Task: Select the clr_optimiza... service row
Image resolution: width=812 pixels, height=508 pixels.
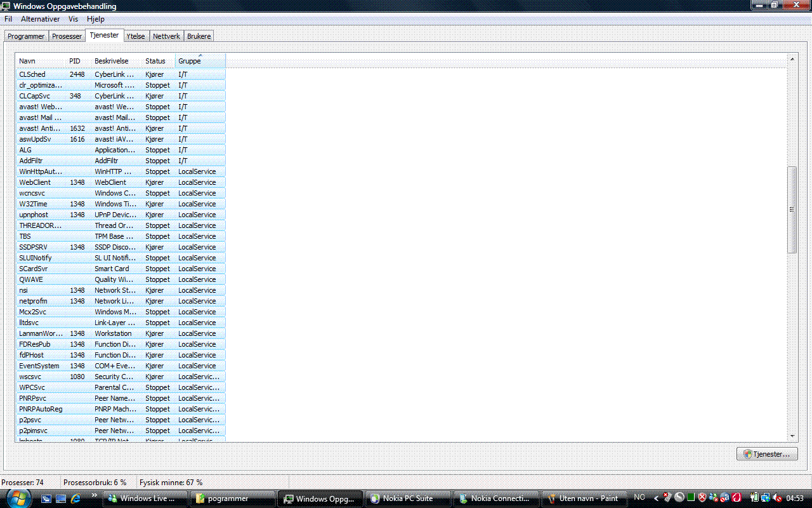Action: (x=121, y=85)
